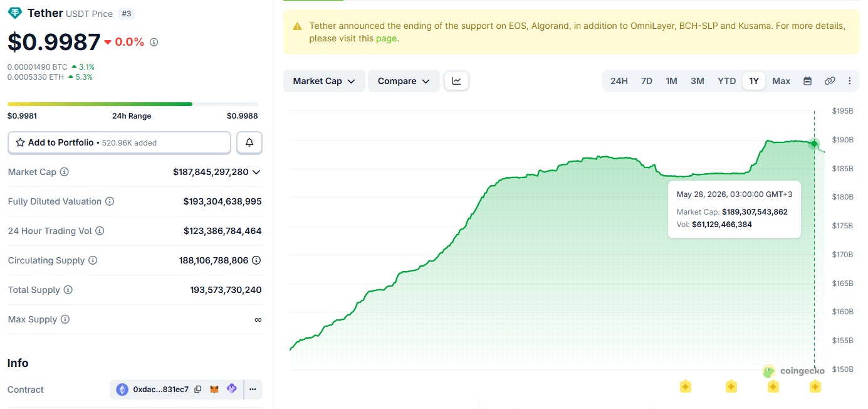
Task: Click info icon next to 188,106,788,806
Action: pos(256,260)
